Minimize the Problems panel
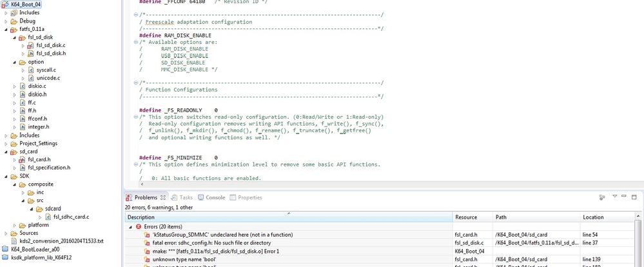 pyautogui.click(x=624, y=197)
